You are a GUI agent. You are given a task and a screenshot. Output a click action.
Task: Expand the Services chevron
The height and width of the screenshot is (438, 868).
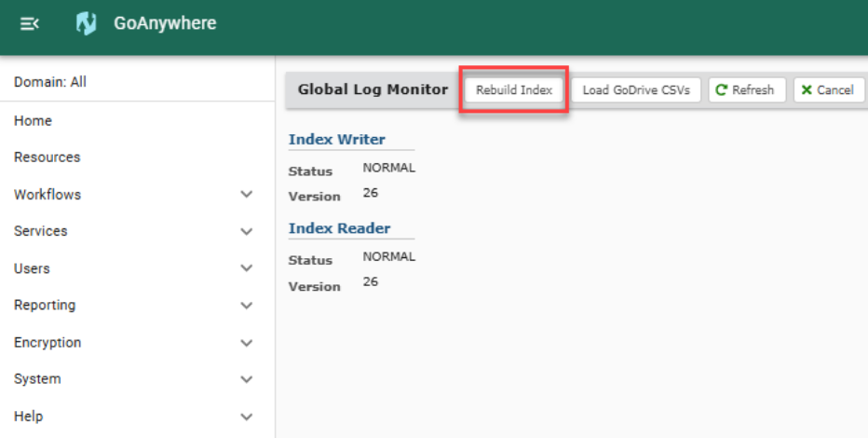coord(247,231)
